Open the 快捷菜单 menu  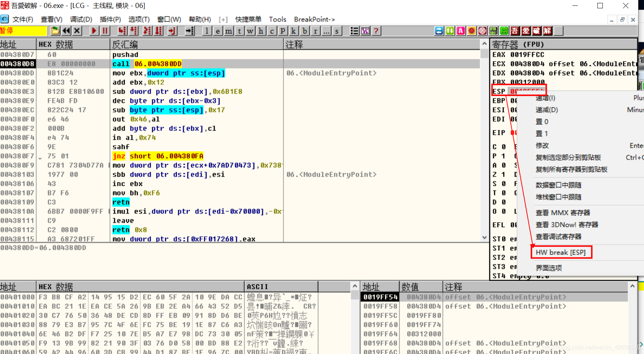pyautogui.click(x=248, y=19)
